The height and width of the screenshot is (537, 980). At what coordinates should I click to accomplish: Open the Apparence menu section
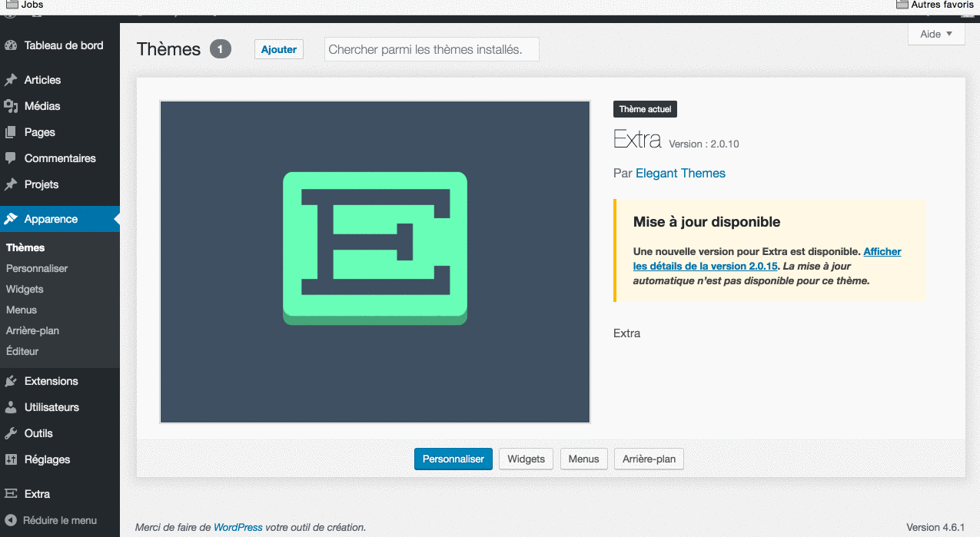pos(51,219)
